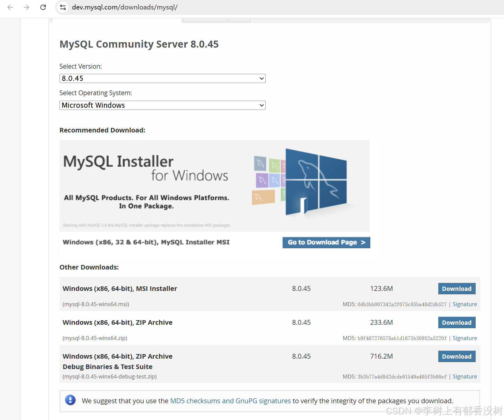Screen dimensions: 504x420
Task: Reload the page with the refresh icon
Action: coord(43,7)
